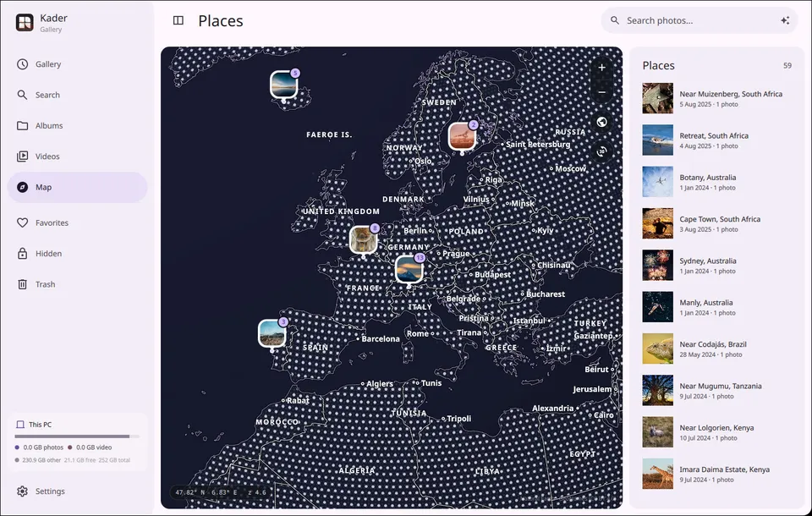Open Cape Town, South Africa place
Screen dimensions: 812x516
pyautogui.click(x=717, y=223)
